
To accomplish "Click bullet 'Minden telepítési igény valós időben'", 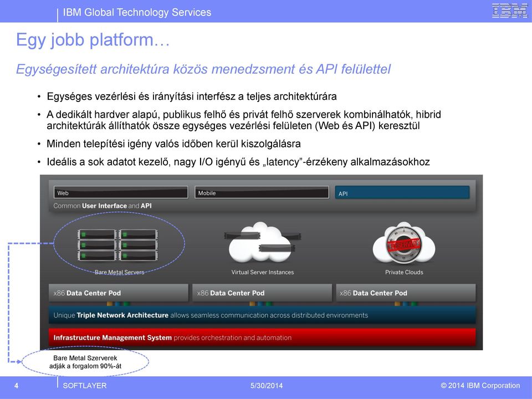I will coord(173,144).
